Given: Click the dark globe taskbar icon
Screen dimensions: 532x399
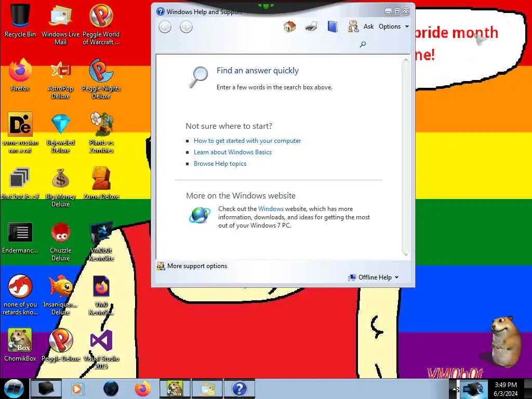Looking at the screenshot, I should coord(111,389).
